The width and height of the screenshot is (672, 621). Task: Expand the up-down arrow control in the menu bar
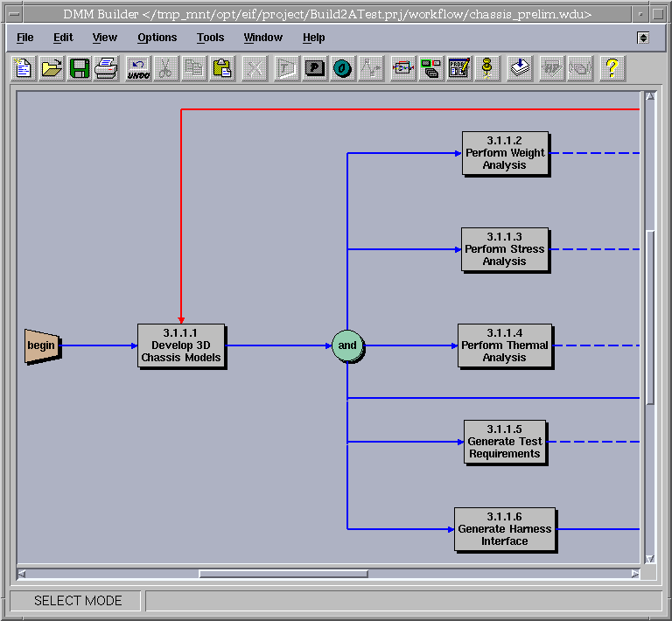[643, 38]
